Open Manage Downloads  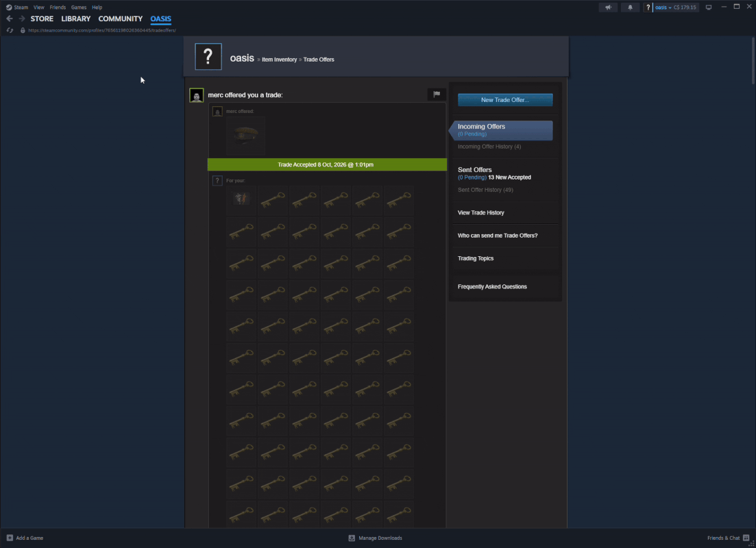click(x=380, y=538)
